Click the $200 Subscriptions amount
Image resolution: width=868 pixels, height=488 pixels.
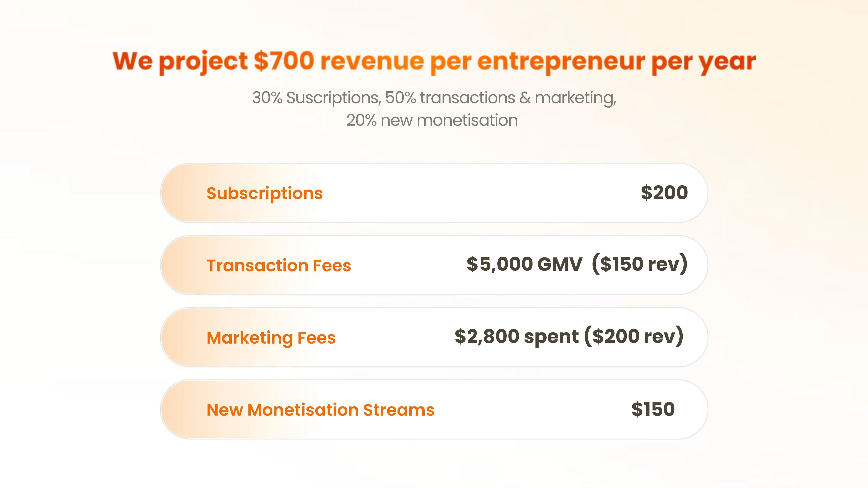coord(664,193)
